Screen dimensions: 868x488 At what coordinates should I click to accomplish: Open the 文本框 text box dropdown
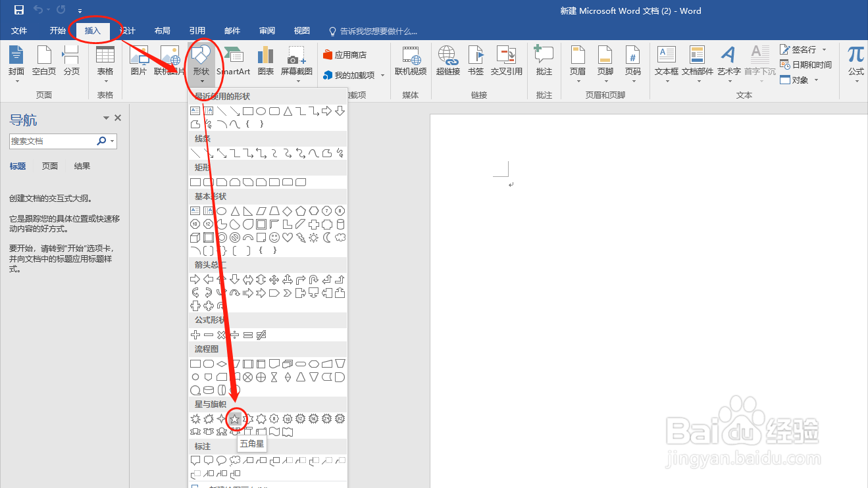point(667,64)
